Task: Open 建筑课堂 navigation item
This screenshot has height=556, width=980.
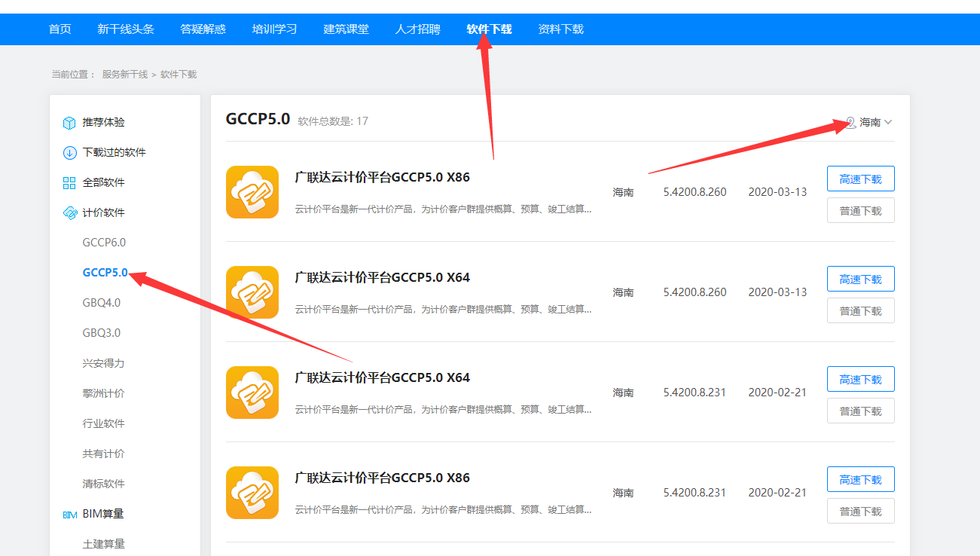Action: 347,29
